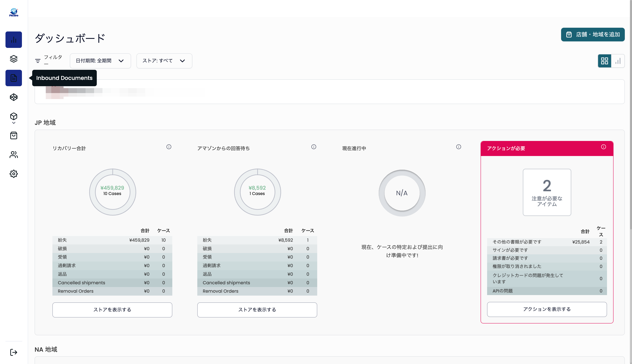Screen dimensions: 632x364
Task: Click the フィルター filter icon
Action: point(38,61)
